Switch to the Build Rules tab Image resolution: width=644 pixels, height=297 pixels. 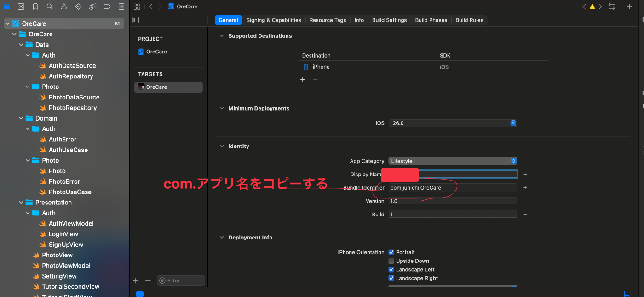point(469,20)
